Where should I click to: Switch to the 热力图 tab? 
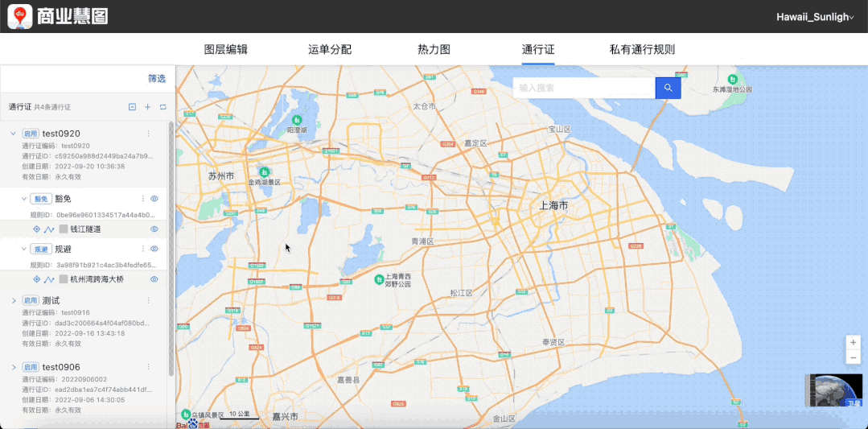pos(434,49)
